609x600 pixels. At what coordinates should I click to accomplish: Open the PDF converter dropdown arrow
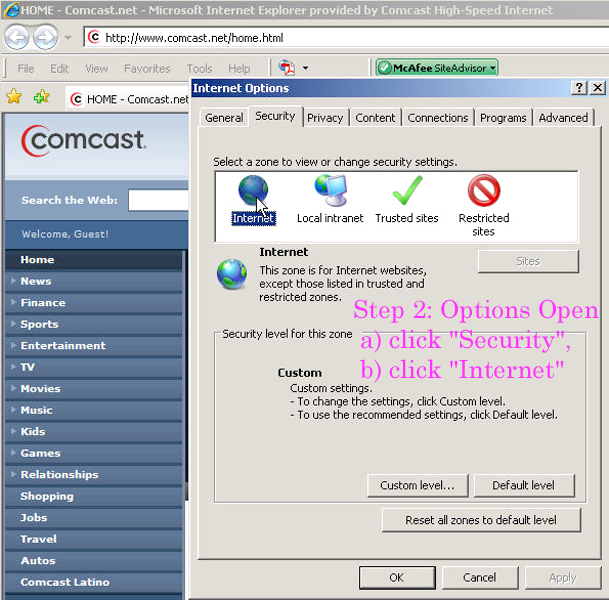[305, 68]
